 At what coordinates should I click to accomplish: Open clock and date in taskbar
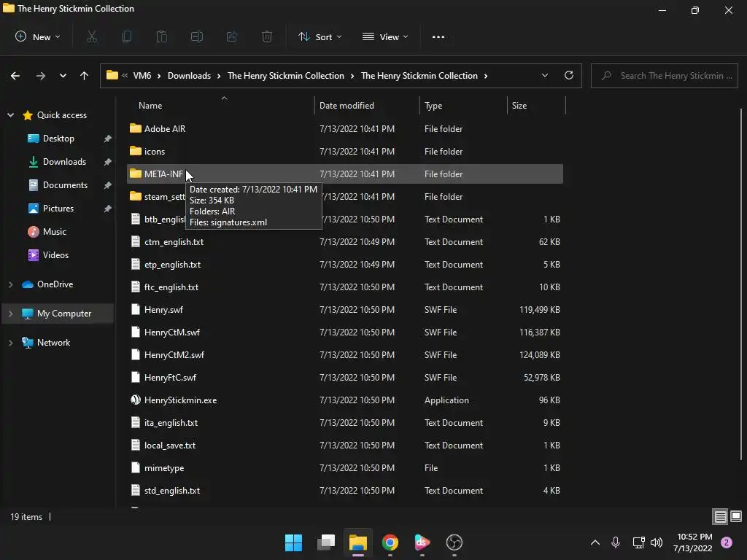pyautogui.click(x=693, y=542)
